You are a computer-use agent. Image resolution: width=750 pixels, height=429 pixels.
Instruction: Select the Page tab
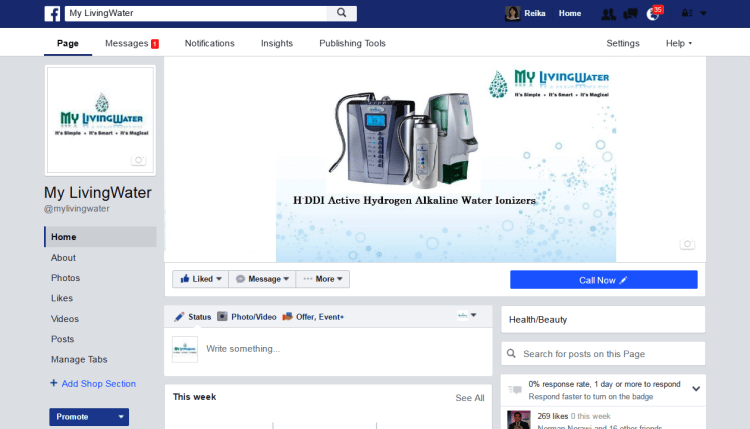pyautogui.click(x=68, y=43)
